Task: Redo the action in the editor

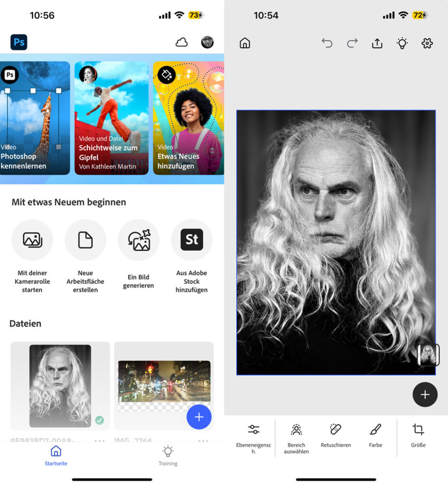Action: tap(352, 43)
